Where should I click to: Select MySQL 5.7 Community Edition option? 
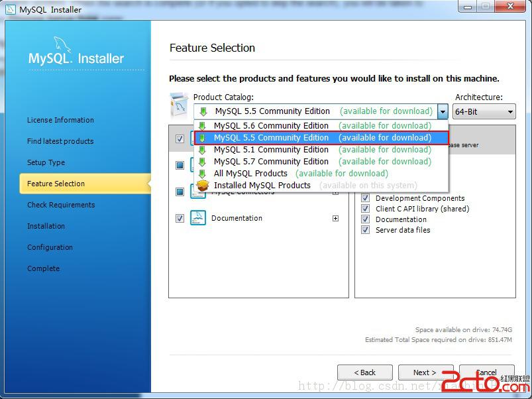point(321,162)
